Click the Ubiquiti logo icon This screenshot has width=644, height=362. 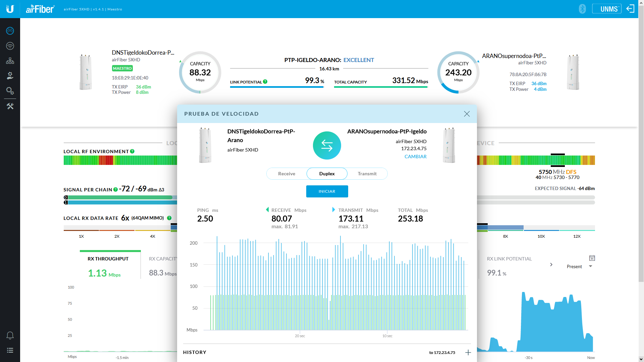10,9
